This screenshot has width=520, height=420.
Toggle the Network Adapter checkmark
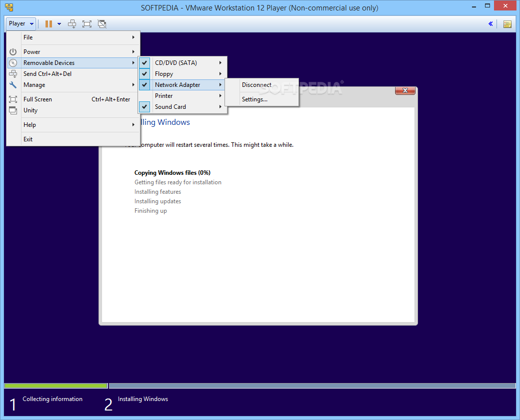[x=144, y=85]
